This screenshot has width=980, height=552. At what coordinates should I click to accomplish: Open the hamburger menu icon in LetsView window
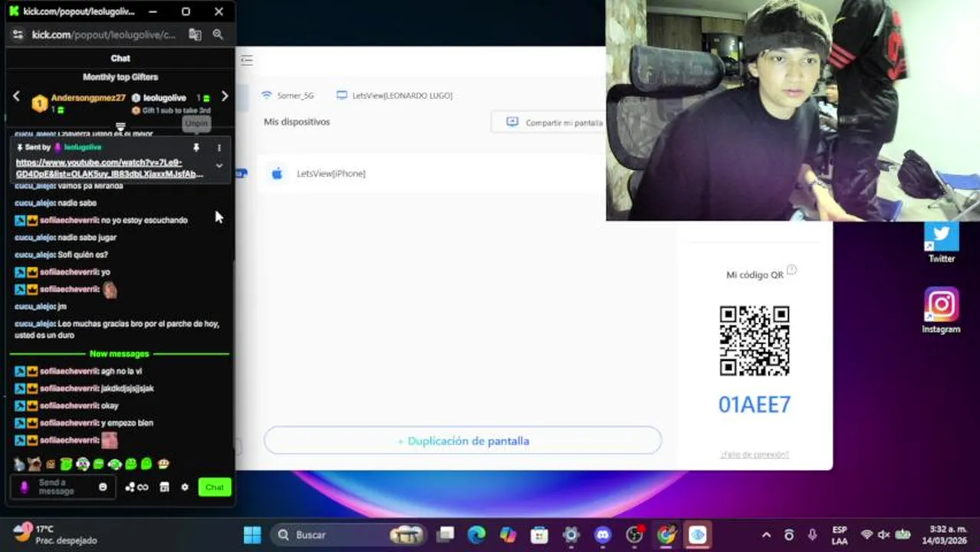247,61
